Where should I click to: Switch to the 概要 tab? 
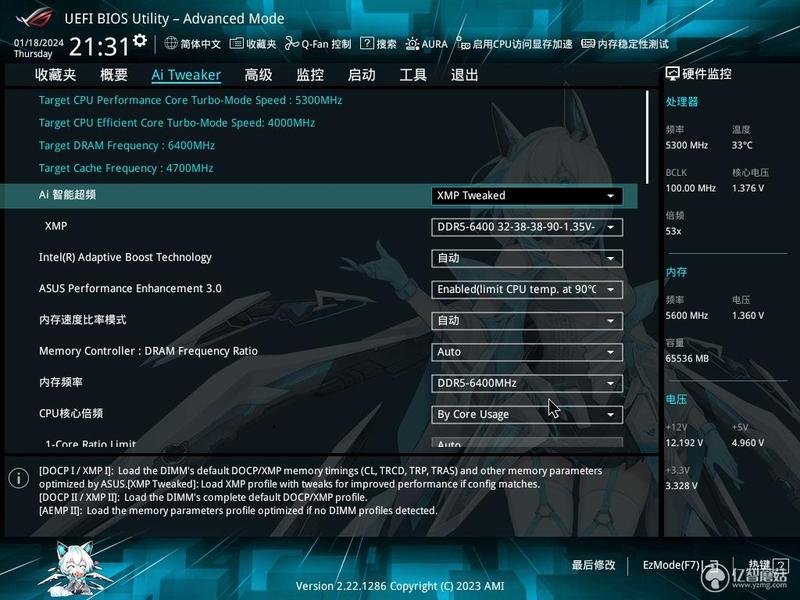(x=114, y=75)
